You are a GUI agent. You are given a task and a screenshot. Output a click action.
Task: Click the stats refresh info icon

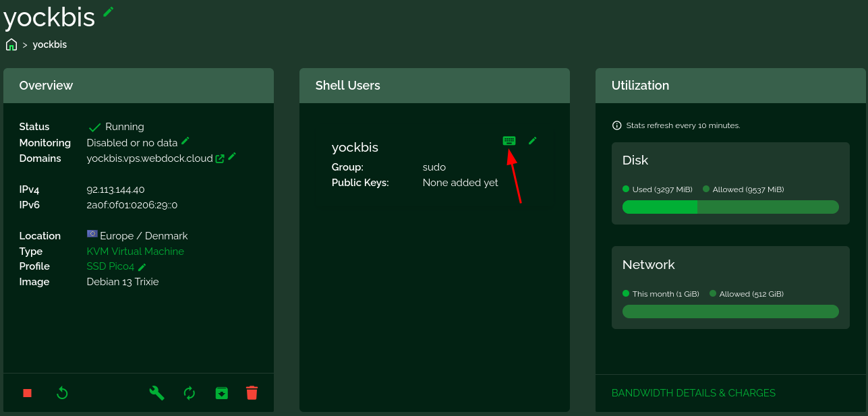click(616, 125)
